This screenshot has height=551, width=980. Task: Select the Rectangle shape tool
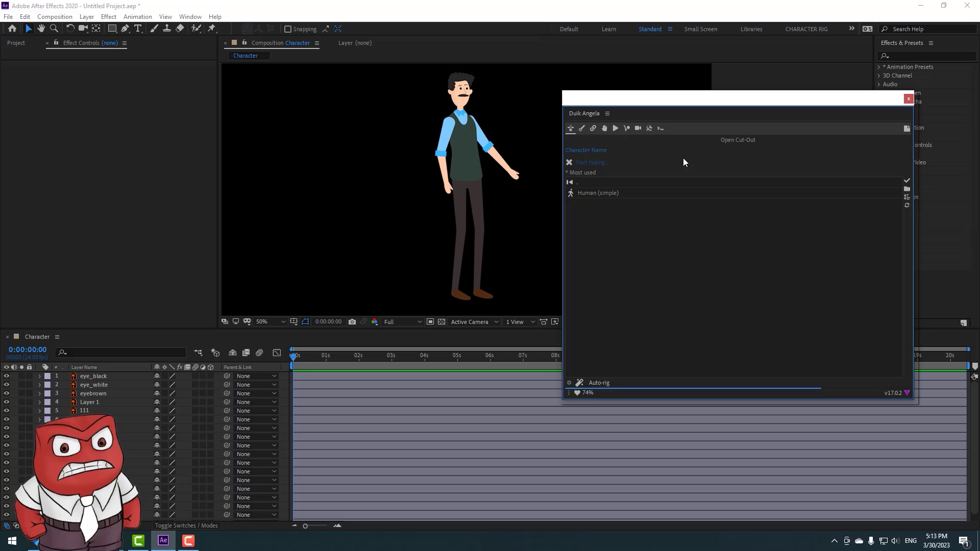click(112, 29)
